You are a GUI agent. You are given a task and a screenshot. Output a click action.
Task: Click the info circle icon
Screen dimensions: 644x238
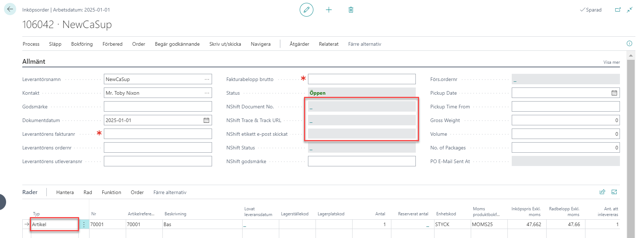629,44
